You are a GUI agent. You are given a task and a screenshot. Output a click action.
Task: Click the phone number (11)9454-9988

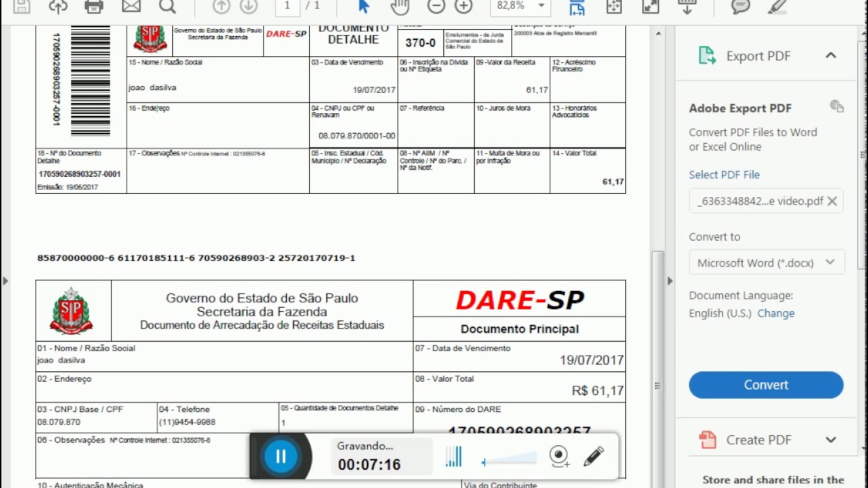187,422
